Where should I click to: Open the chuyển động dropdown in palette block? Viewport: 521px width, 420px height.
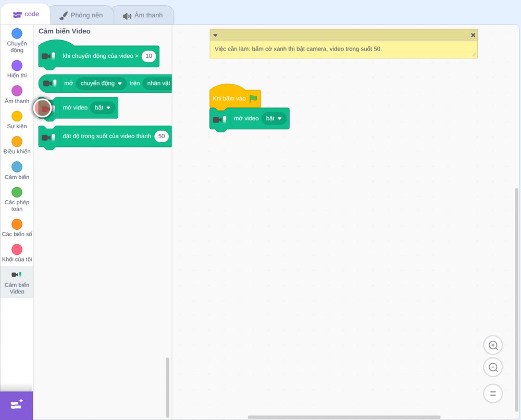(101, 83)
